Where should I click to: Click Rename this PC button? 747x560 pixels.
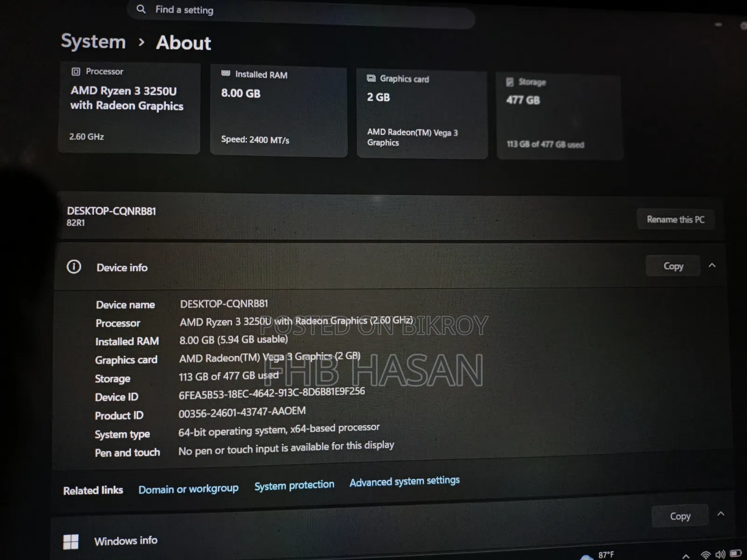[x=676, y=219]
